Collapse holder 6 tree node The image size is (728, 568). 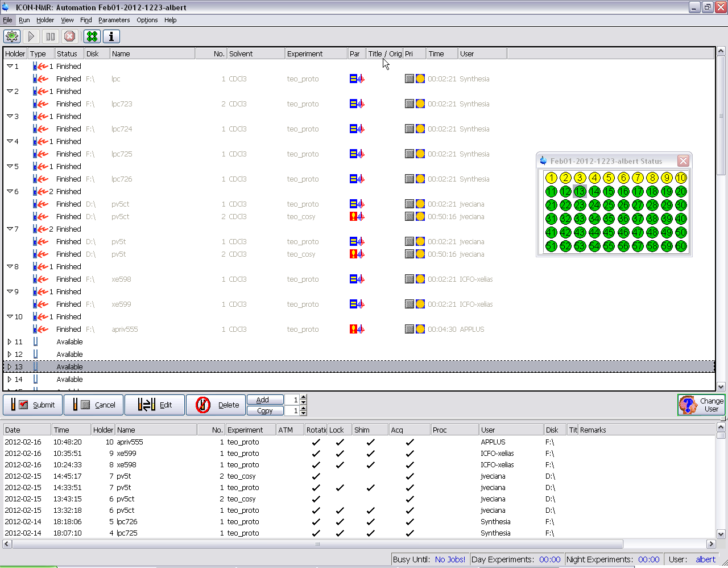tap(10, 192)
